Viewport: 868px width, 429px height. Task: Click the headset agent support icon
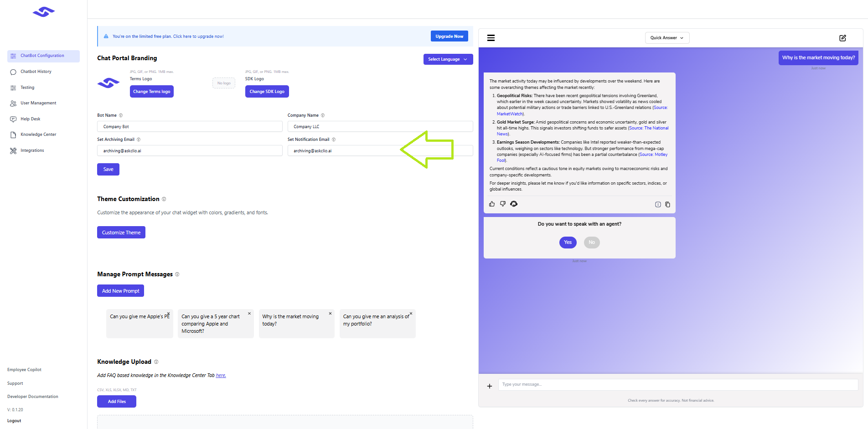[514, 204]
